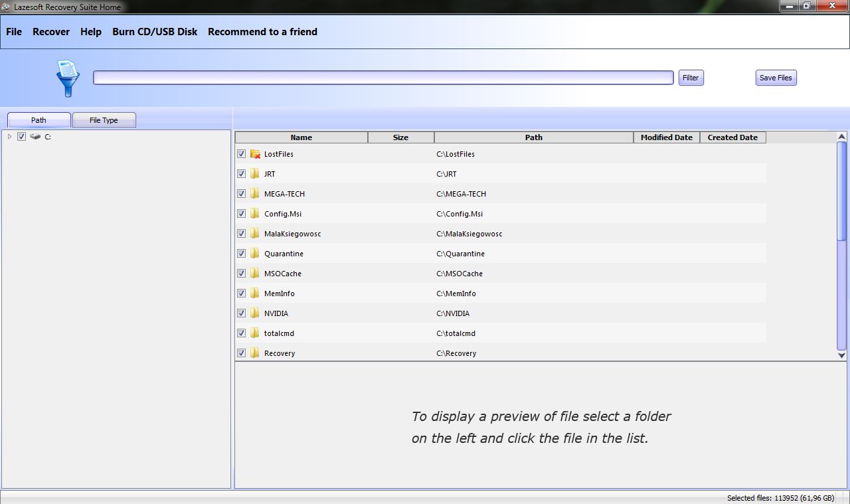Sort by Size column header
Image resolution: width=850 pixels, height=504 pixels.
[x=401, y=137]
